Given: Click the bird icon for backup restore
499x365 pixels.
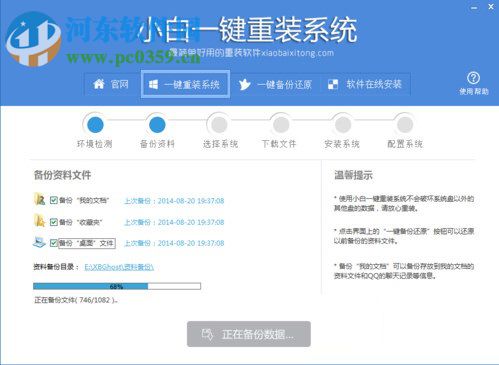Looking at the screenshot, I should pyautogui.click(x=244, y=84).
